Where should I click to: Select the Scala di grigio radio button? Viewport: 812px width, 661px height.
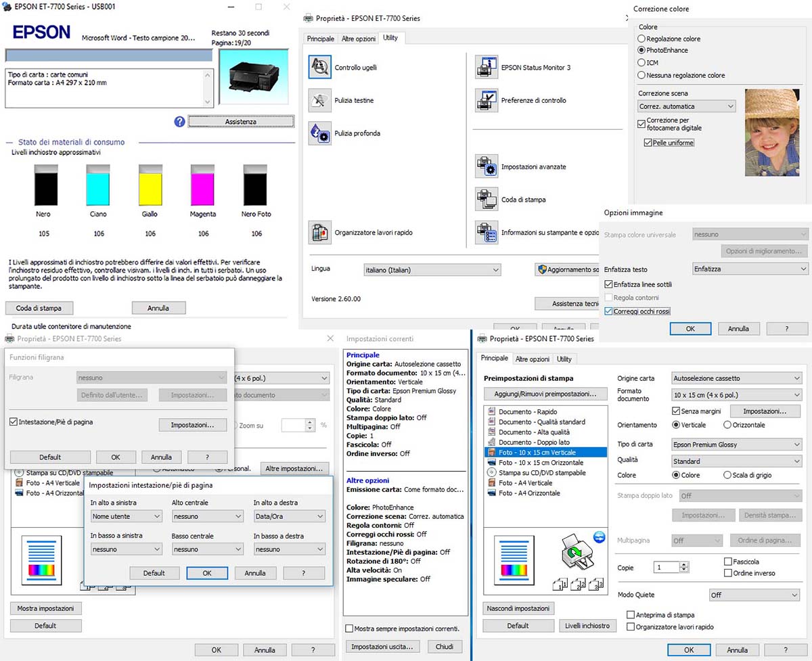tap(727, 476)
